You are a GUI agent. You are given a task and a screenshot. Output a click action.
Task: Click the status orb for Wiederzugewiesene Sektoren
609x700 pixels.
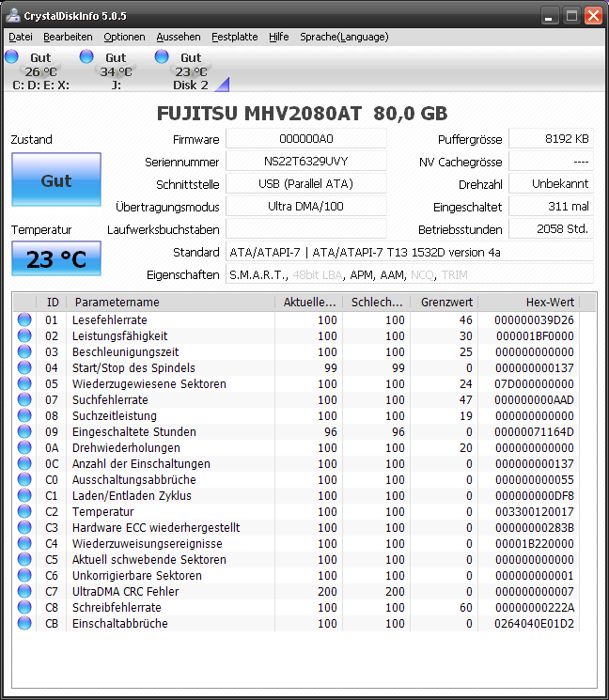click(24, 383)
